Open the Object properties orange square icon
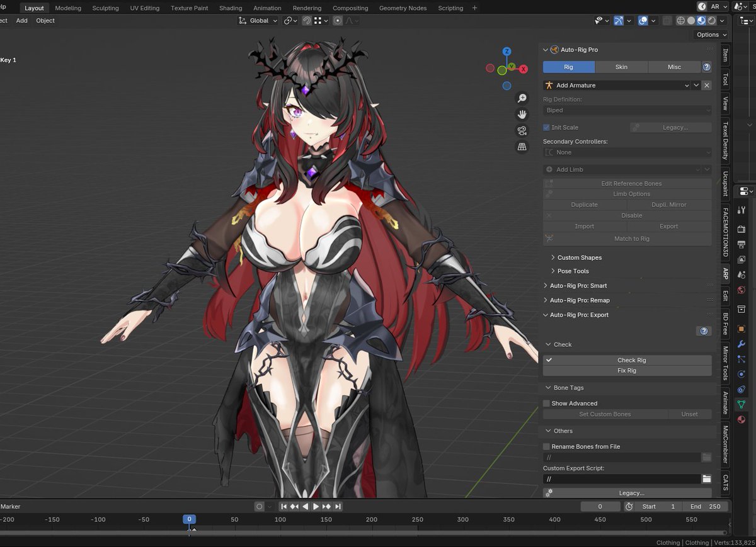 (742, 329)
